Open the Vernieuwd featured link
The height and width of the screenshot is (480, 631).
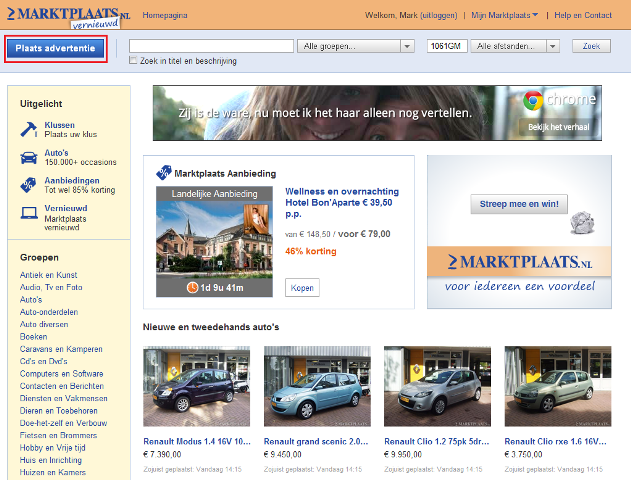(x=66, y=208)
